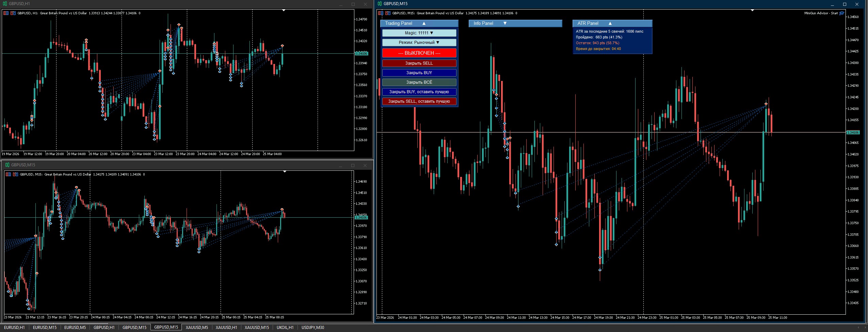Image resolution: width=868 pixels, height=332 pixels.
Task: Click one-click trading icon in lower-left GBPUSD,M15 chart
Action: 8,175
